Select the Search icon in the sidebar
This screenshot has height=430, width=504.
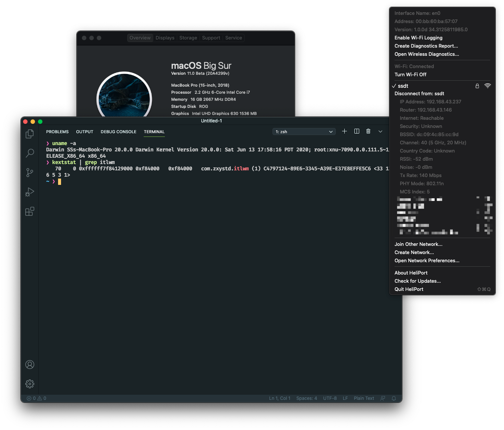[30, 153]
